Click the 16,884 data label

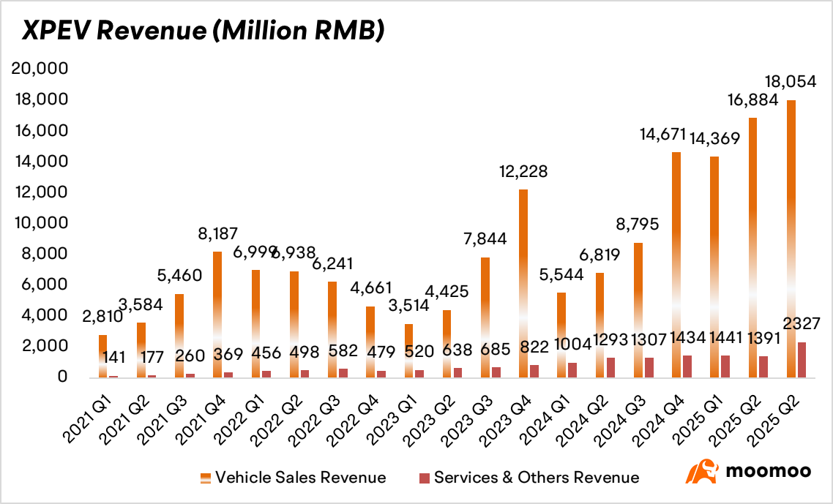pos(752,99)
